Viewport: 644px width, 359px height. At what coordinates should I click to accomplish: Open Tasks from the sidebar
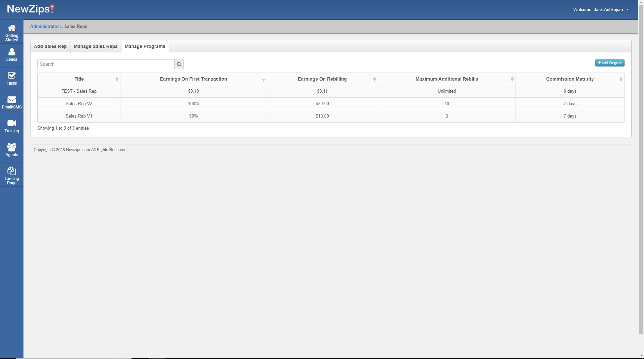pos(12,79)
